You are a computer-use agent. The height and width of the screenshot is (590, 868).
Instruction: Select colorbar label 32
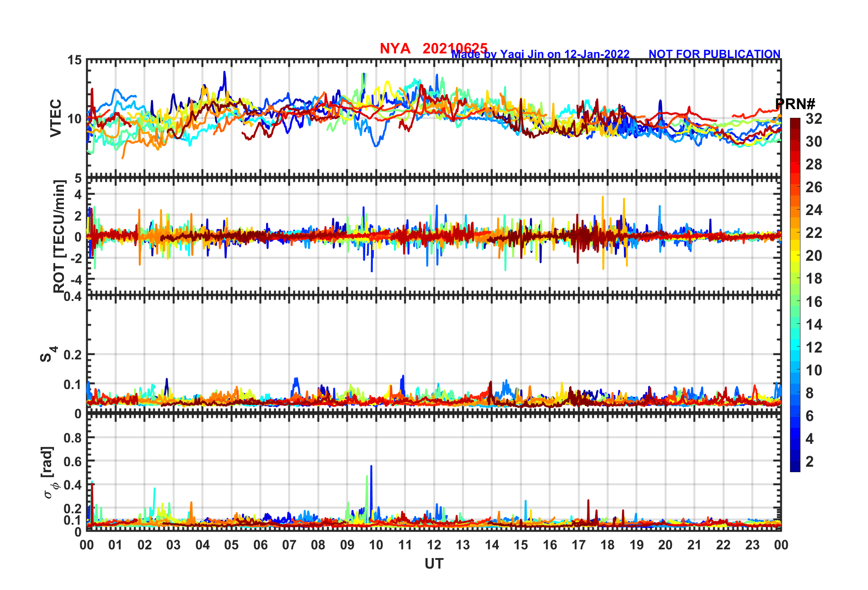coord(814,119)
